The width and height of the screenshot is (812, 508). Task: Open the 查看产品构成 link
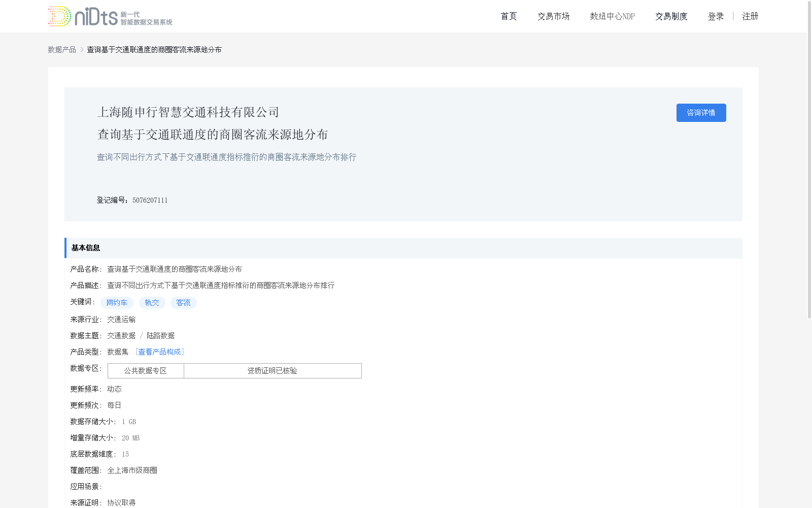(x=159, y=352)
